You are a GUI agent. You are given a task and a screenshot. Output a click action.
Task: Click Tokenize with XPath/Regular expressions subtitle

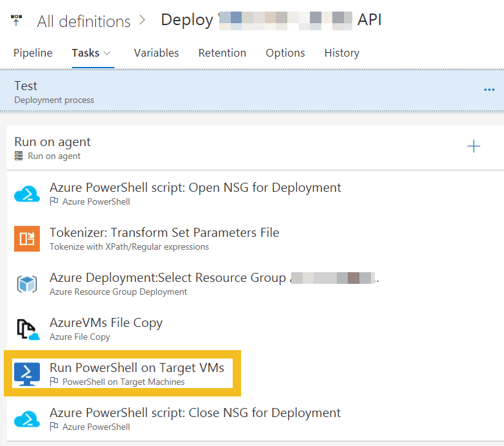[129, 247]
